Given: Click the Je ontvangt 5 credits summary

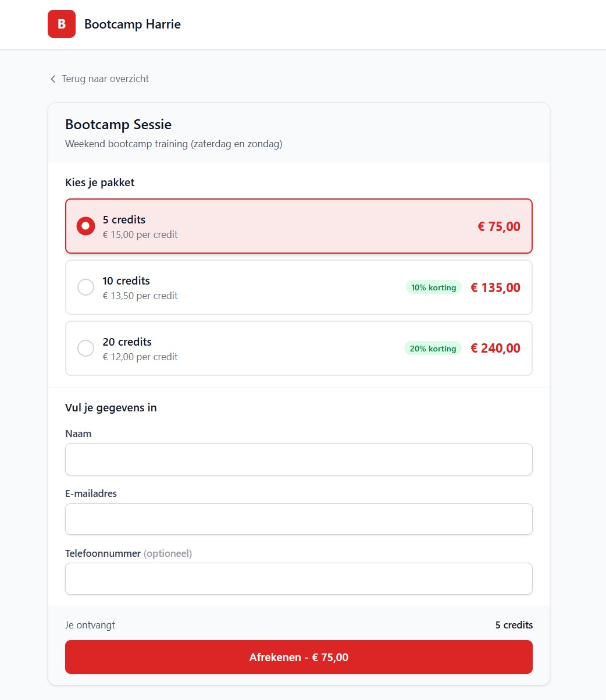Looking at the screenshot, I should (298, 625).
